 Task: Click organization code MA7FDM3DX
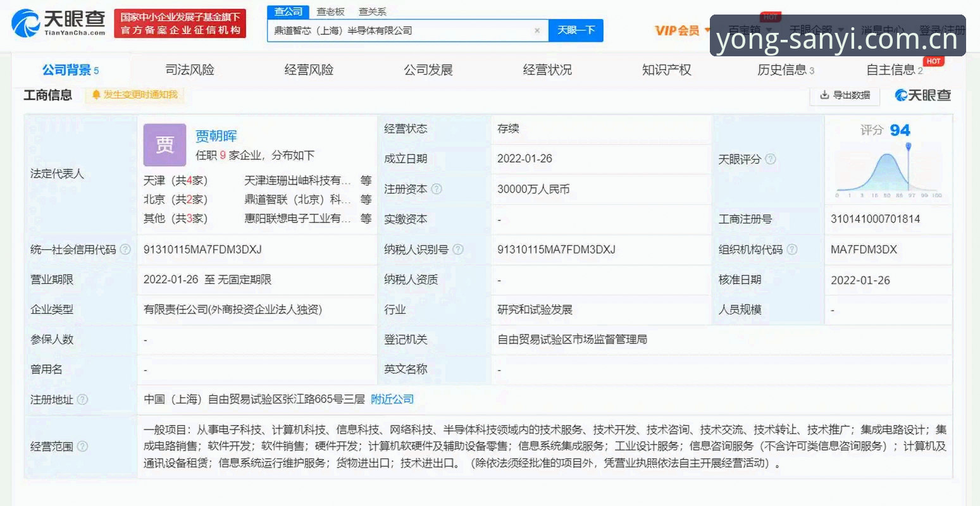click(x=864, y=249)
